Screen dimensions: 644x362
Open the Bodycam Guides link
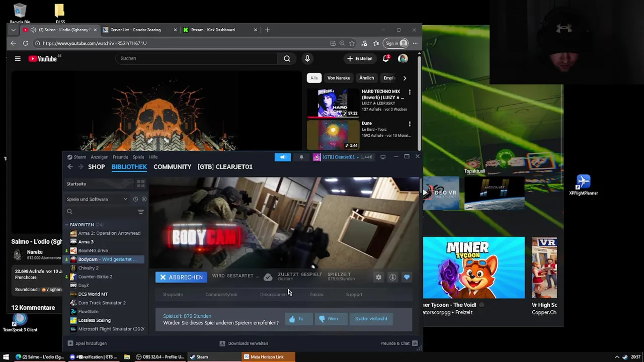[316, 295]
